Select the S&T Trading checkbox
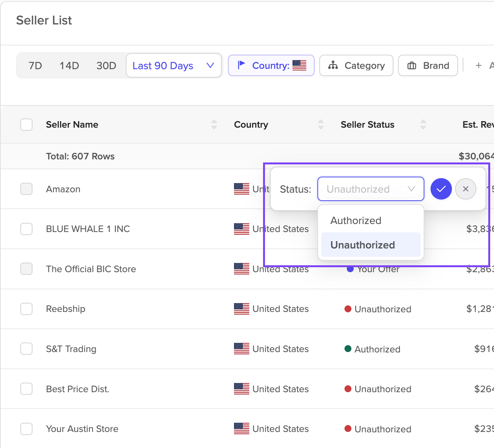The height and width of the screenshot is (448, 494). (x=26, y=349)
